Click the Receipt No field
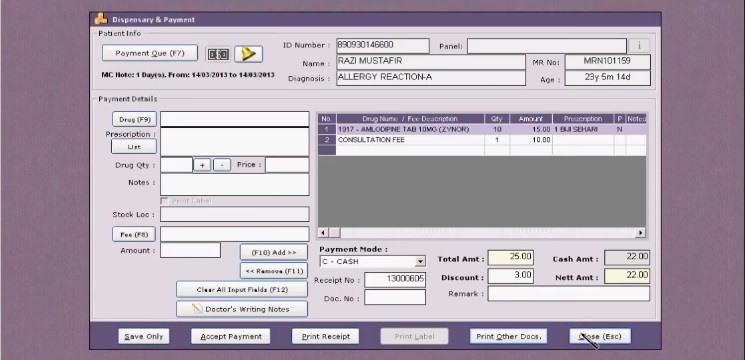 point(395,280)
